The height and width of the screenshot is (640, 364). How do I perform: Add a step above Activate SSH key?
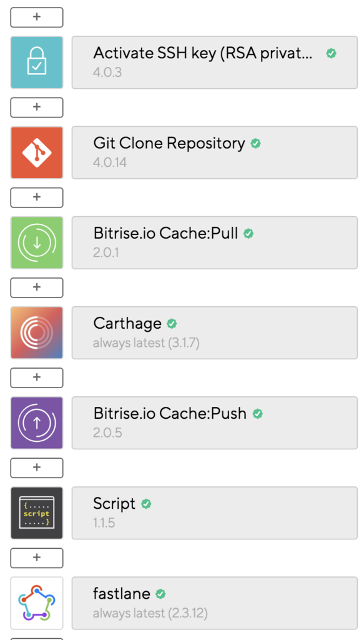37,17
